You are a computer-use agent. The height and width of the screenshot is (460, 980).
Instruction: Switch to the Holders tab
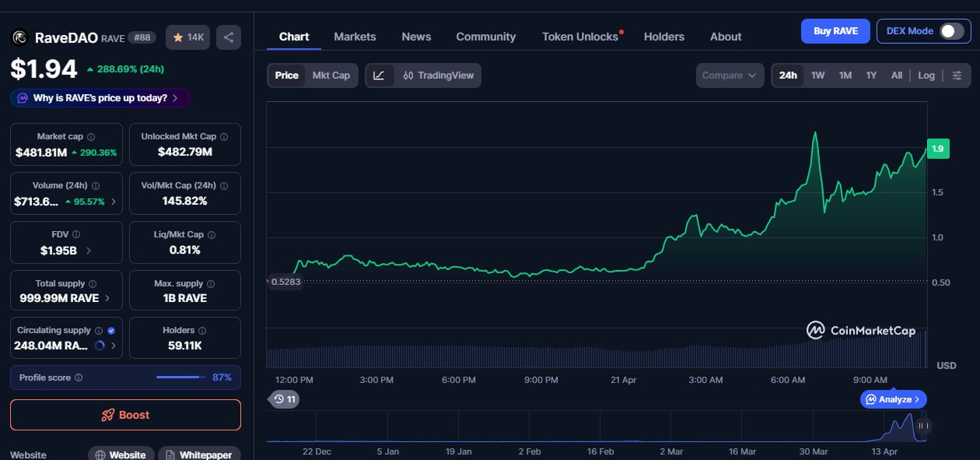click(x=663, y=37)
